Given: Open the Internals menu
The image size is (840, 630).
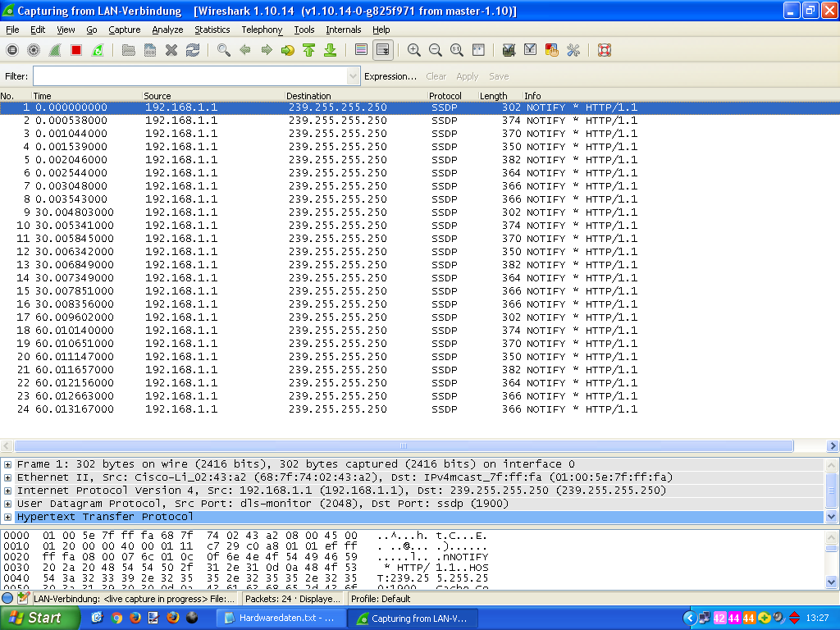Looking at the screenshot, I should [x=344, y=30].
